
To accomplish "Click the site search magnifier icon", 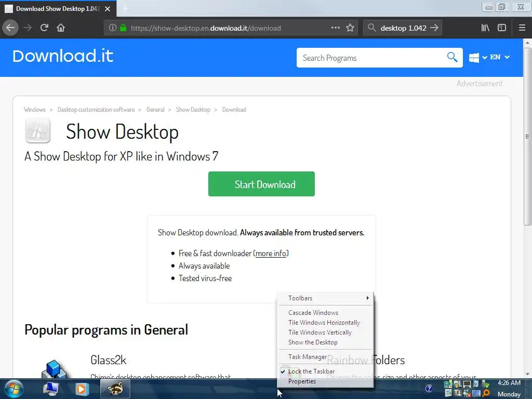I will click(x=453, y=57).
